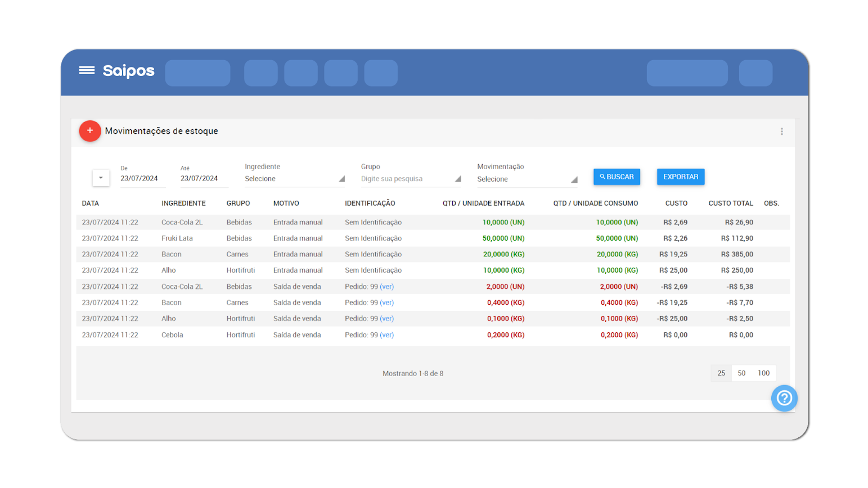Screen dimensions: 868x488
Task: Click the INGREDIENTE column header
Action: tap(183, 204)
